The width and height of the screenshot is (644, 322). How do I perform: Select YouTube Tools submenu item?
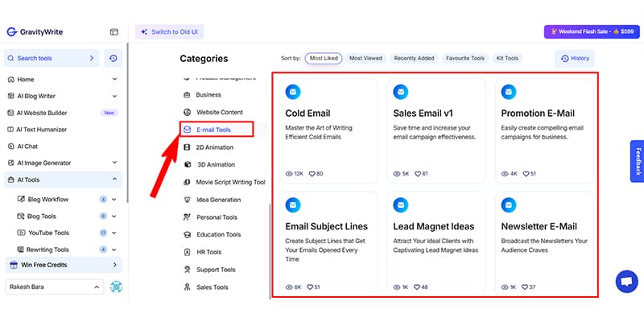point(48,233)
